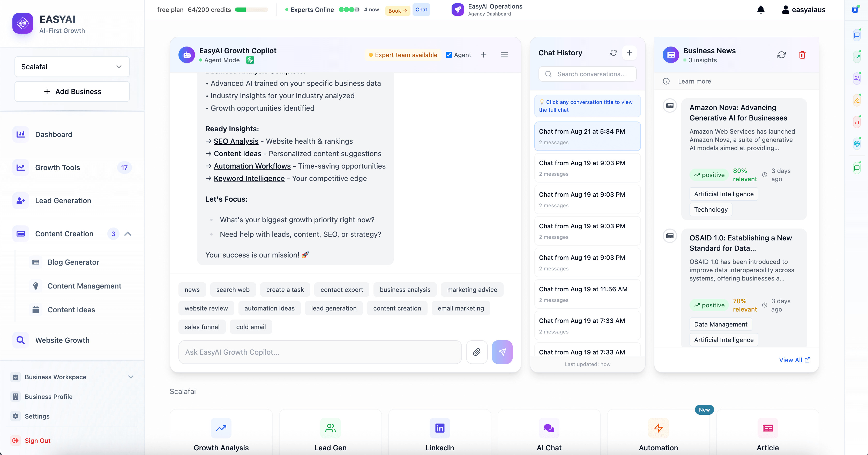Open Dashboard in the sidebar
868x455 pixels.
click(72, 134)
